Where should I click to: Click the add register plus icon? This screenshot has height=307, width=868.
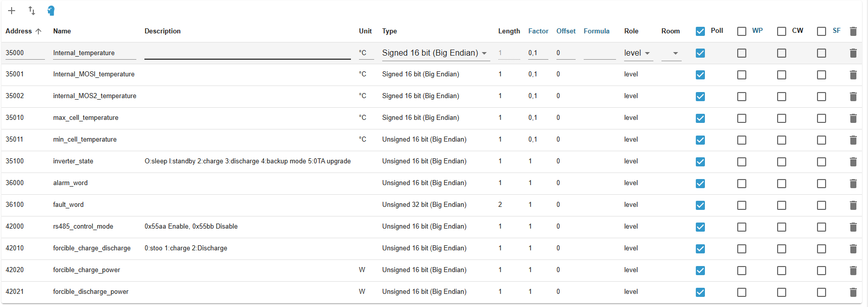click(12, 11)
